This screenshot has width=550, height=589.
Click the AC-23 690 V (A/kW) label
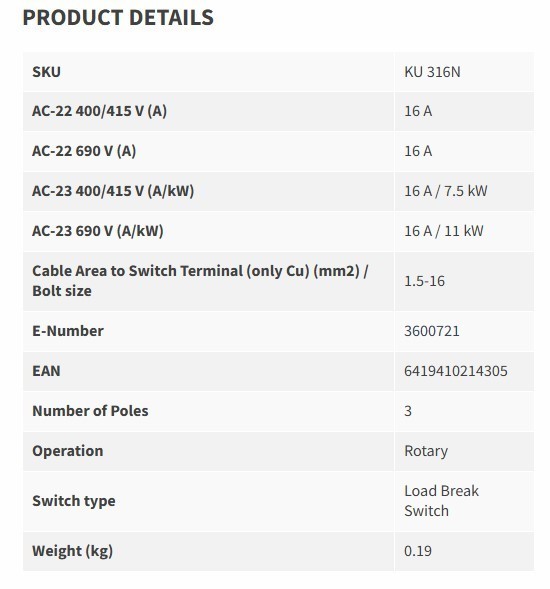coord(98,231)
